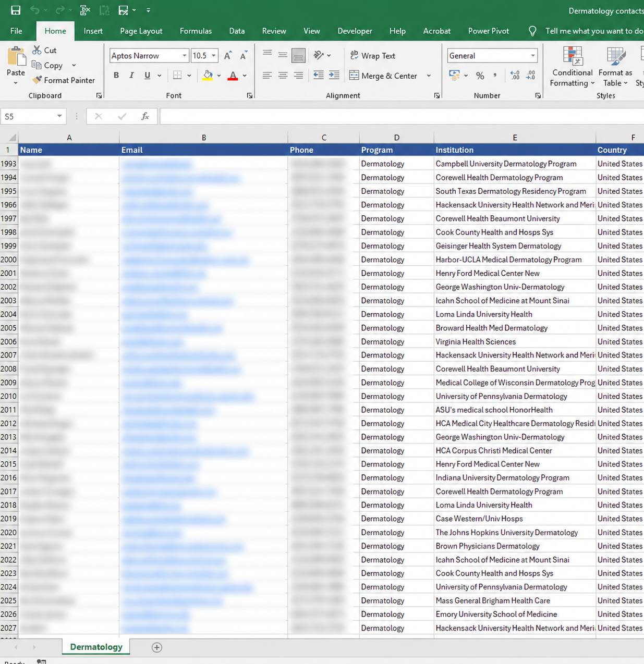Click the Decrease Indent icon
Viewport: 644px width, 664px height.
pos(319,76)
